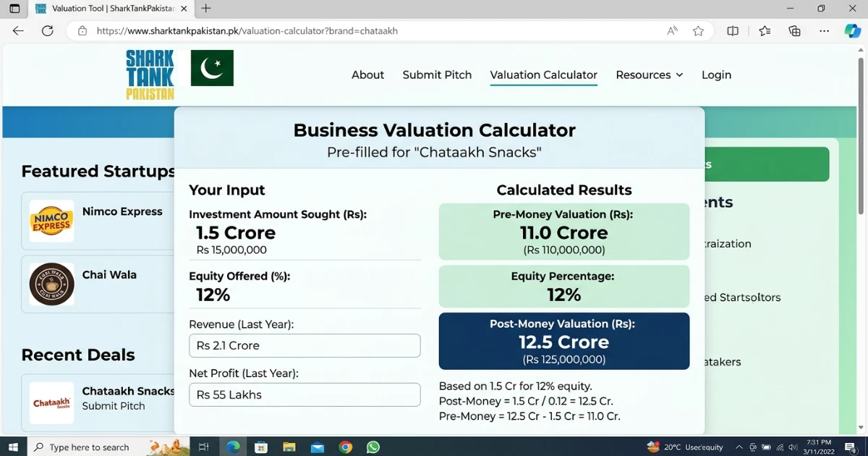This screenshot has height=456, width=868.
Task: Click the Rs 15,000,000 amount text
Action: (x=231, y=250)
